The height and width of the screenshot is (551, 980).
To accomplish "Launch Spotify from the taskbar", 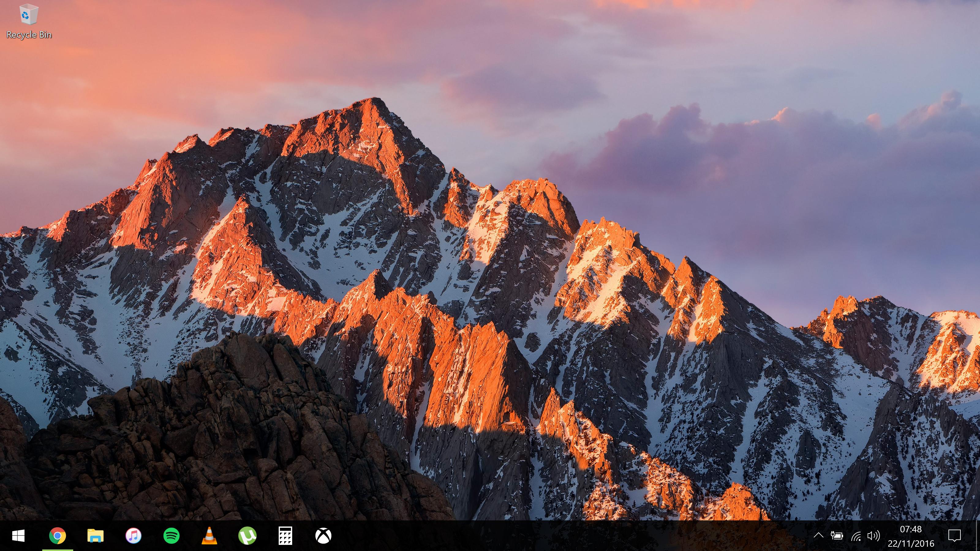I will [x=171, y=536].
